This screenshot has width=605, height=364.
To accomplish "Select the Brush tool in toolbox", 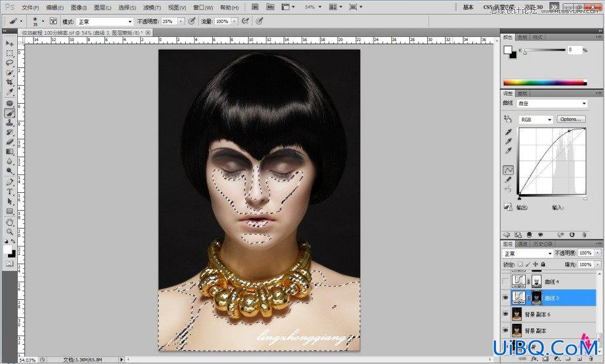I will tap(10, 113).
